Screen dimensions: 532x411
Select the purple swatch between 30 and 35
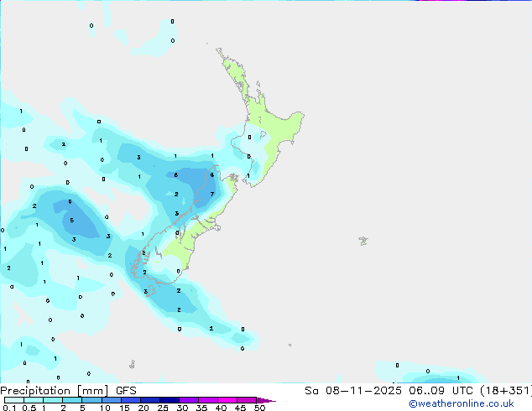(x=188, y=400)
